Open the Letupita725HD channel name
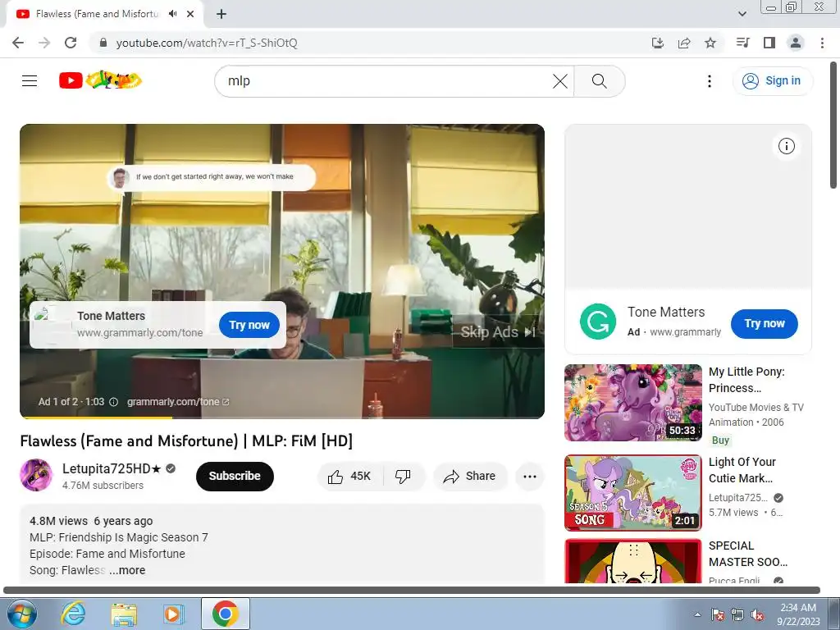Image resolution: width=840 pixels, height=630 pixels. pos(112,468)
